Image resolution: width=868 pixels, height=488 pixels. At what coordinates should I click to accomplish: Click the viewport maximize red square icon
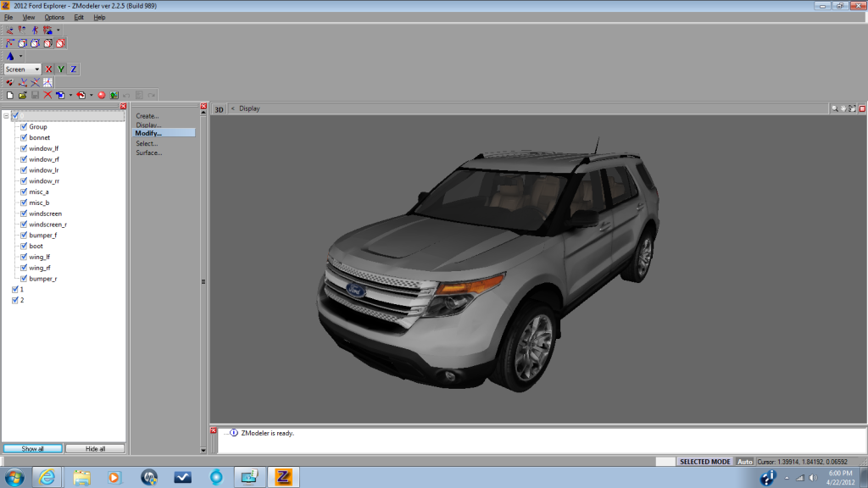862,108
